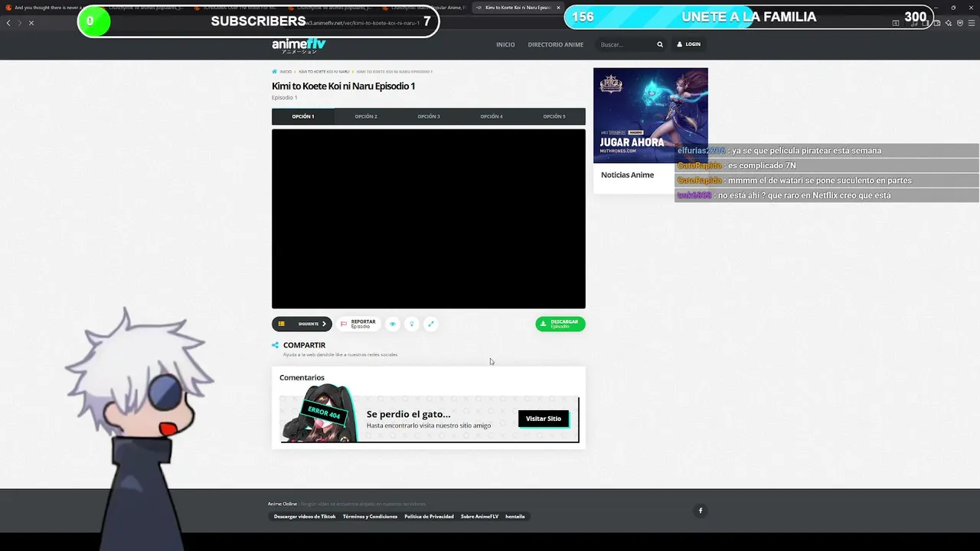Screen dimensions: 980x551
Task: Click the AnimeFLV logo
Action: click(x=299, y=45)
